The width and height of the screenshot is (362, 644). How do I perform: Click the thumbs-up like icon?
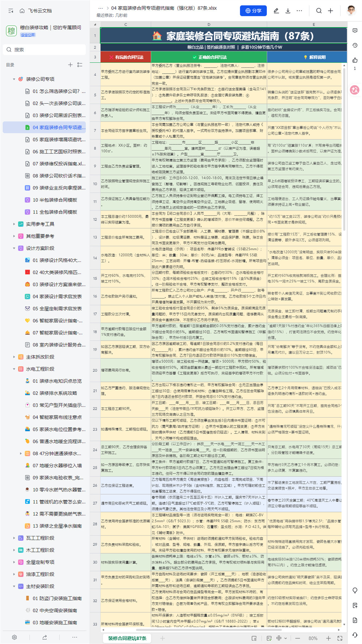click(x=355, y=60)
